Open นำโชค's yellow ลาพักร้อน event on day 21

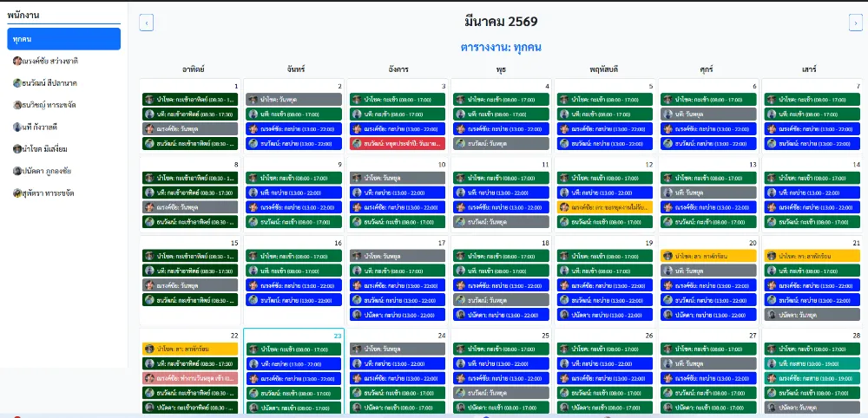pyautogui.click(x=812, y=257)
